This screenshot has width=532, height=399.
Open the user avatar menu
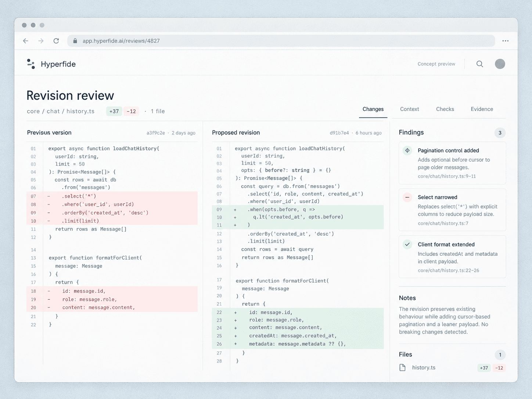[x=500, y=64]
